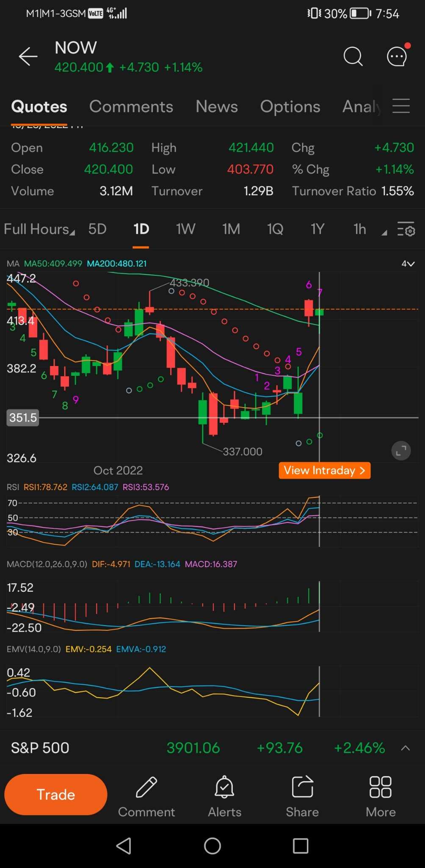This screenshot has height=868, width=425.
Task: Select the 1Y timeframe
Action: (317, 229)
